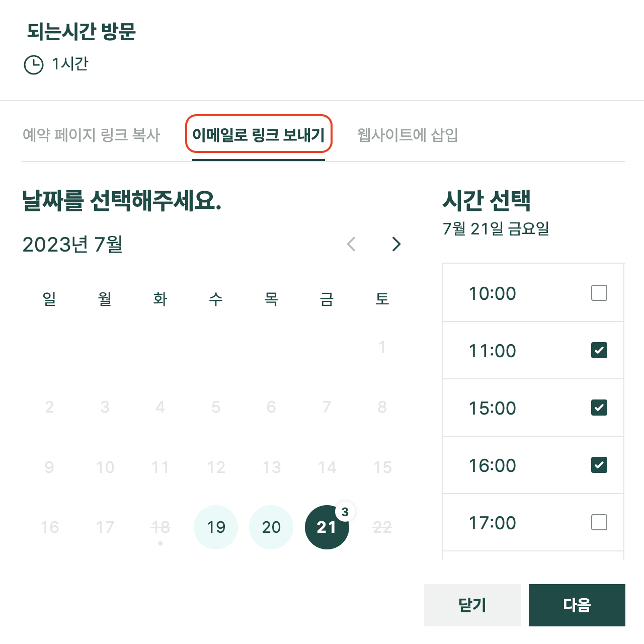Uncheck the 15:00 time slot checkbox
Screen dimensions: 644x644
(x=599, y=408)
